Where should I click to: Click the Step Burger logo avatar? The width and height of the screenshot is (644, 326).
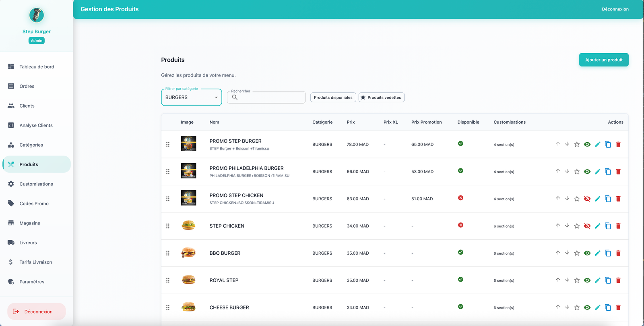[x=37, y=15]
